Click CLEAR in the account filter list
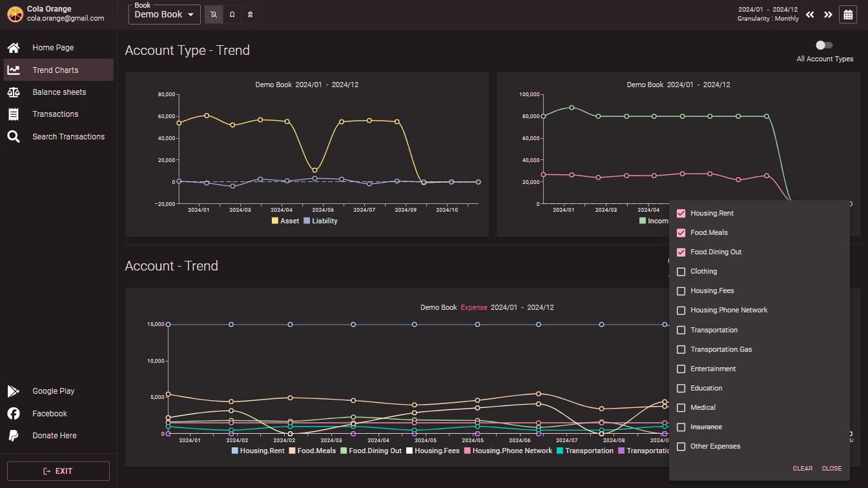The width and height of the screenshot is (868, 488). coord(803,469)
